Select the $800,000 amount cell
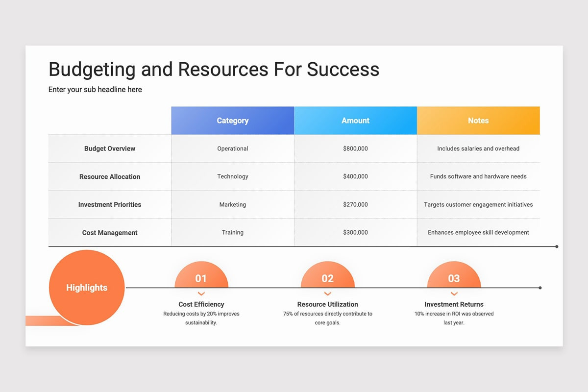The width and height of the screenshot is (588, 392). 355,148
